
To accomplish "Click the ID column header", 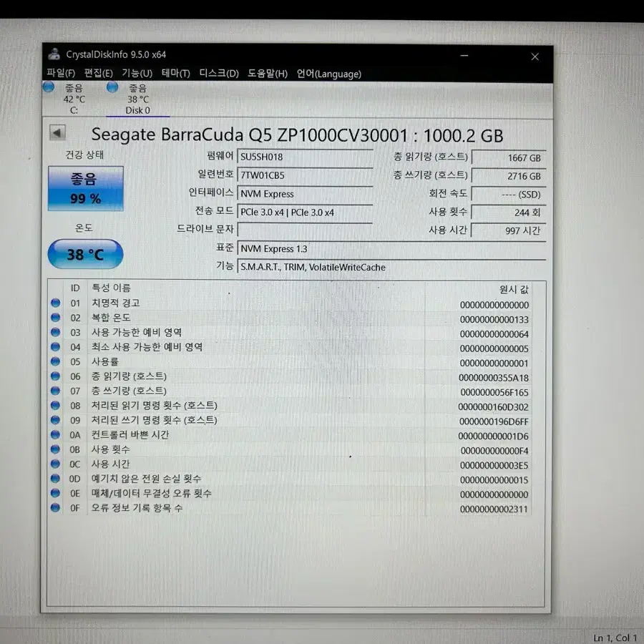I will click(75, 288).
